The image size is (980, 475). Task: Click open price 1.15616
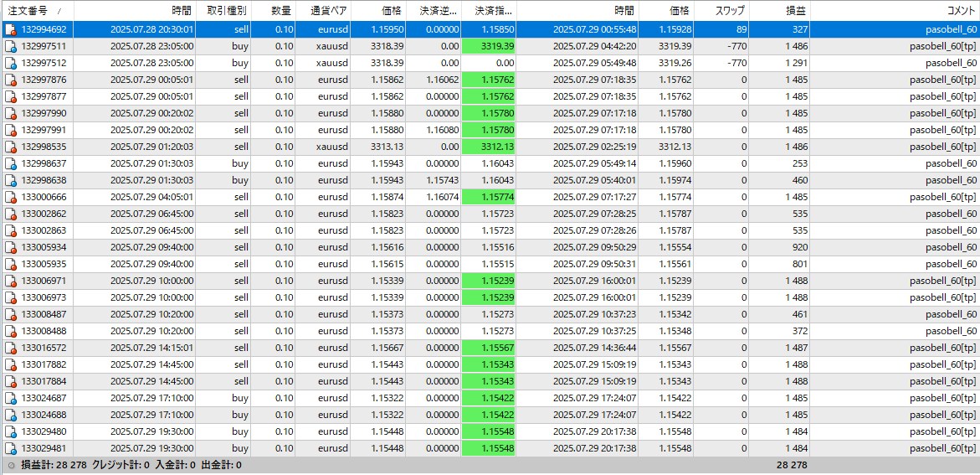pos(388,247)
